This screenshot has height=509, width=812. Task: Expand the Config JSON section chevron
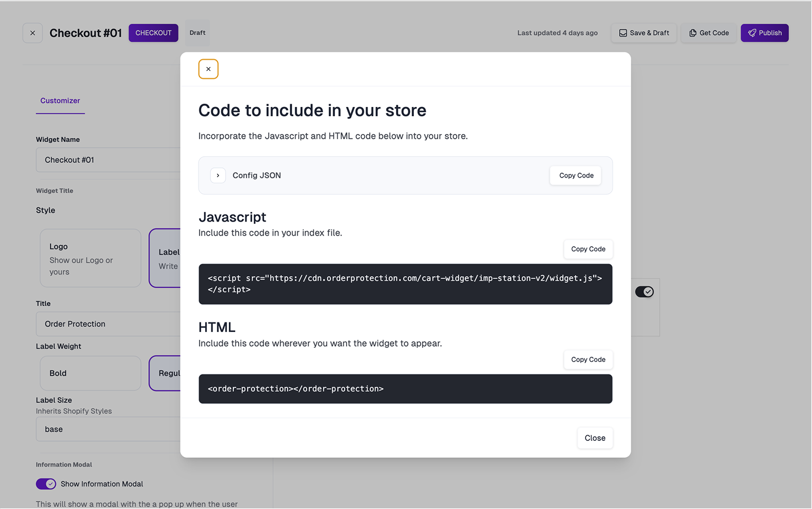[x=218, y=175]
